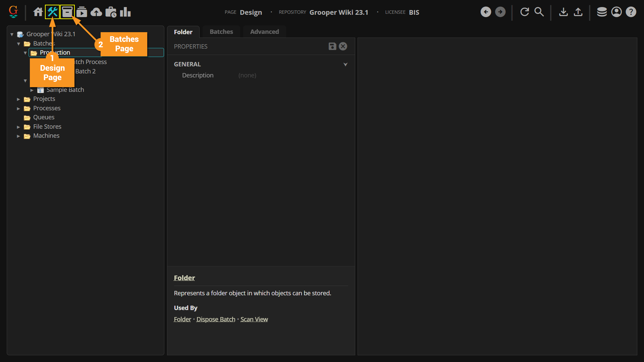644x362 pixels.
Task: Save properties with the floppy icon
Action: (332, 46)
